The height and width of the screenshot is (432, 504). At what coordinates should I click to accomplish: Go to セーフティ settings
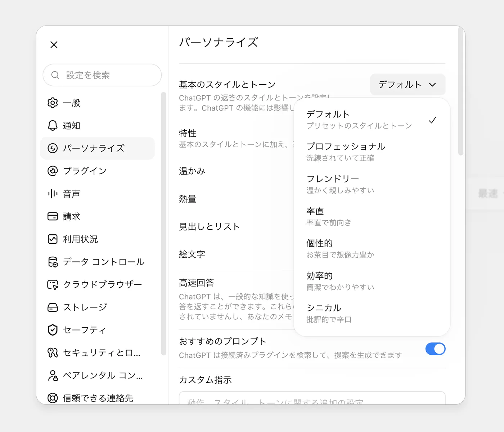pos(98,330)
